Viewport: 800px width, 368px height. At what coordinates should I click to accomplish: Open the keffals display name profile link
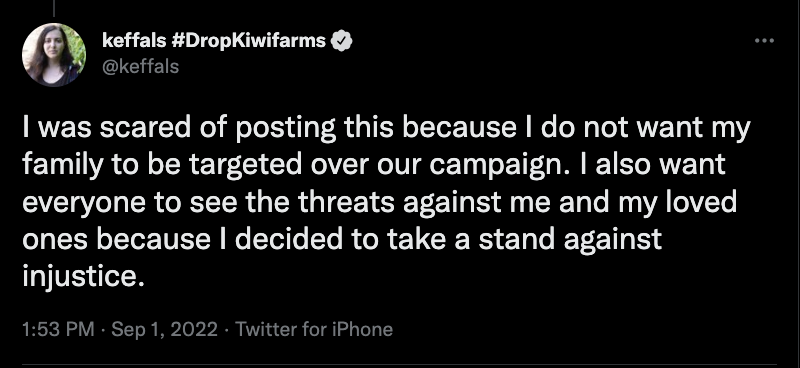(134, 41)
